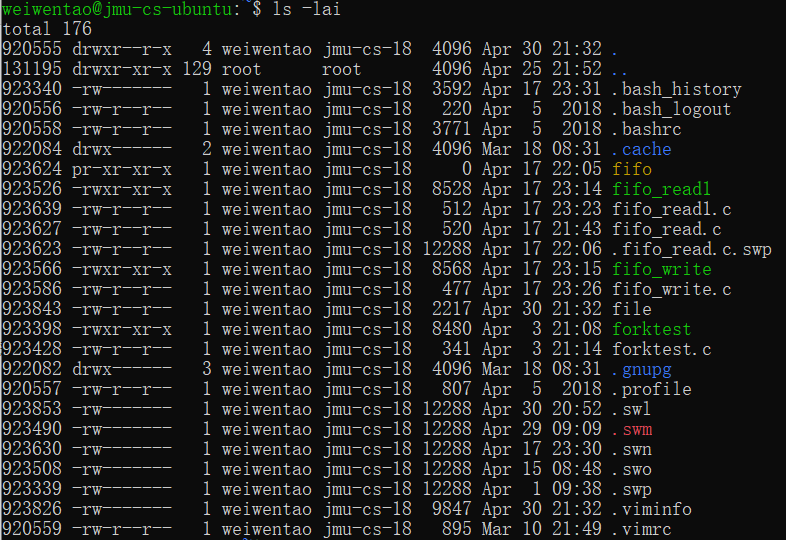
Task: Click the .swl filename
Action: (632, 410)
